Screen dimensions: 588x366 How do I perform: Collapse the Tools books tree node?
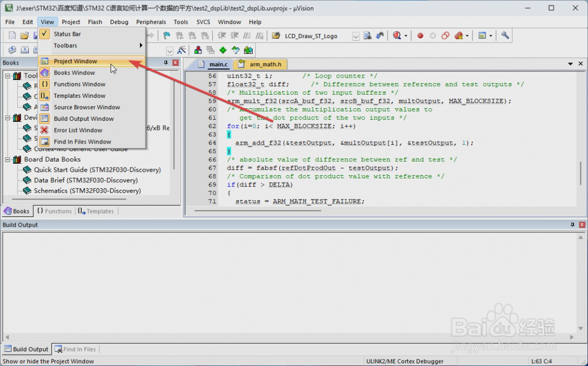pos(8,76)
